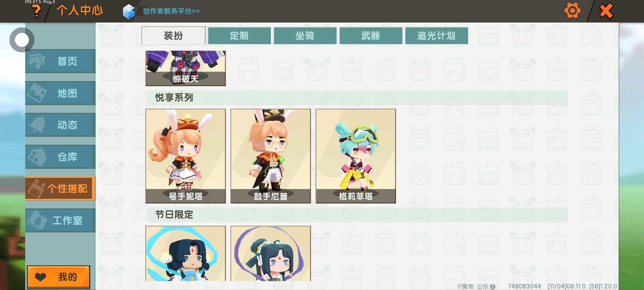Open the 仓库 sidebar section
The width and height of the screenshot is (644, 290).
coord(60,157)
